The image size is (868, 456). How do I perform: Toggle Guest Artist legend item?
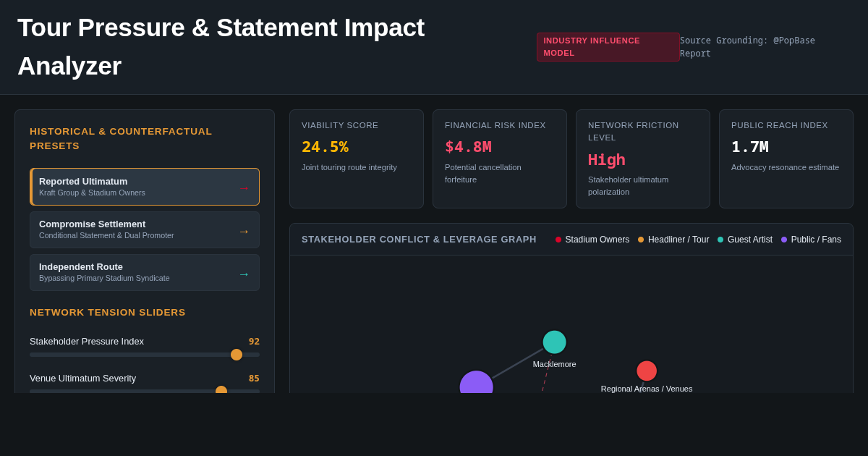tap(745, 240)
